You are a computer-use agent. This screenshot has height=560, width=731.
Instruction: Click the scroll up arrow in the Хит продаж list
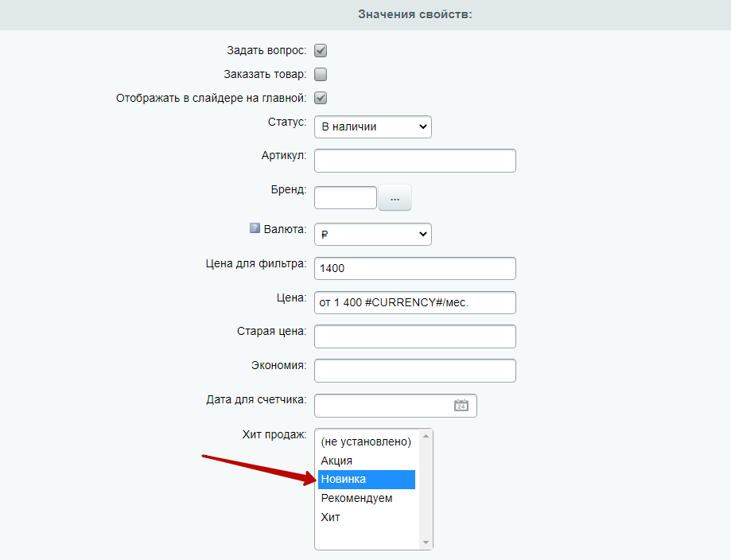coord(426,436)
